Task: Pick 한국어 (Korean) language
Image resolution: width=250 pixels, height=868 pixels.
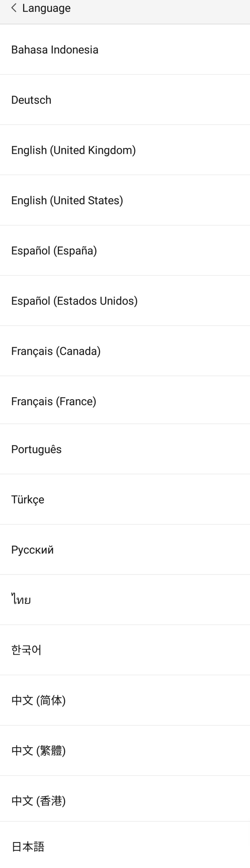Action: [x=26, y=650]
